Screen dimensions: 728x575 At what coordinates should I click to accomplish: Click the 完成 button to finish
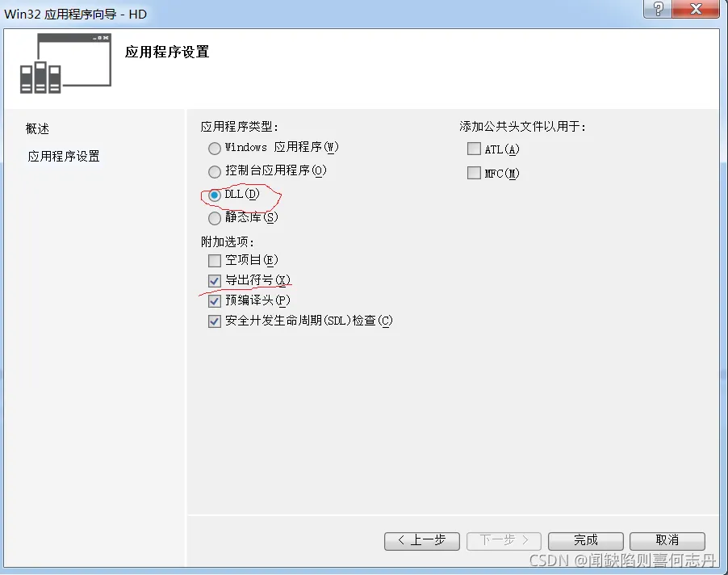(585, 540)
